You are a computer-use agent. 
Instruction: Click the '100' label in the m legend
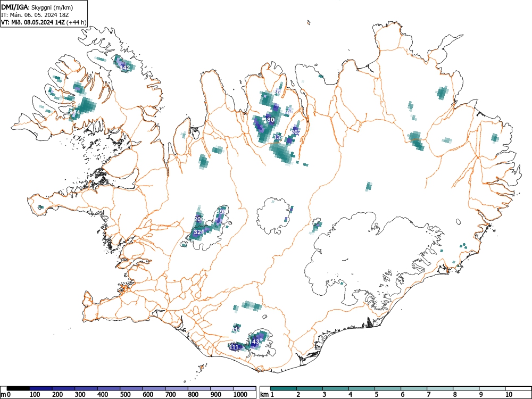[x=35, y=394]
